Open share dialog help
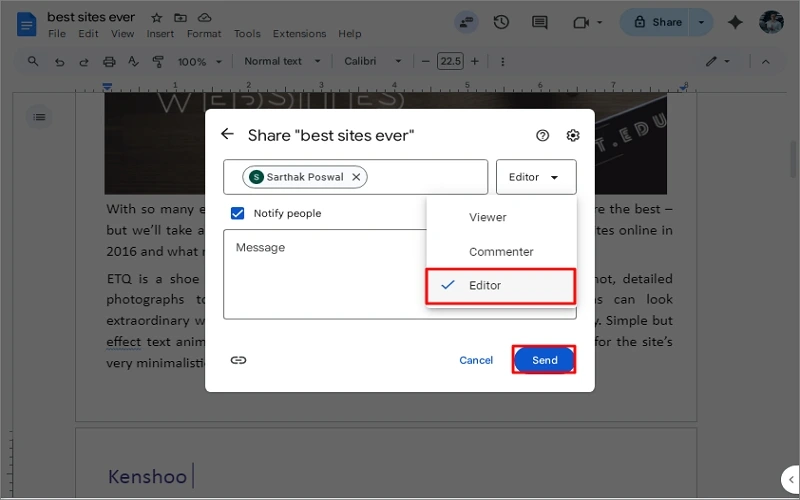This screenshot has height=500, width=800. (542, 135)
